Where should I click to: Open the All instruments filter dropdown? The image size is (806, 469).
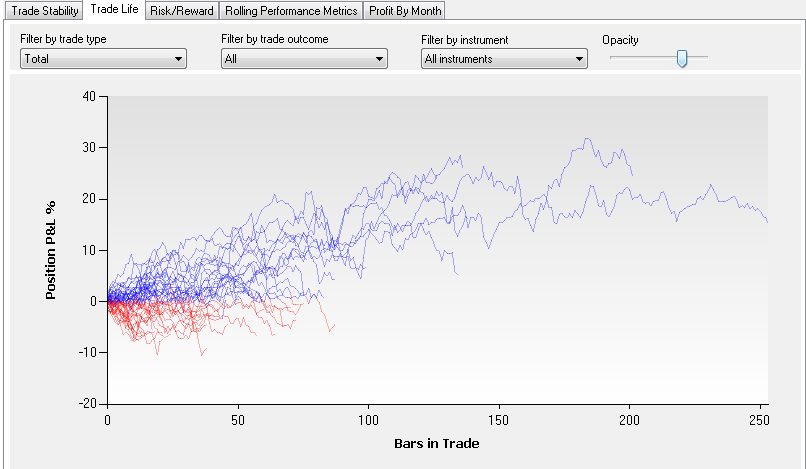point(503,59)
